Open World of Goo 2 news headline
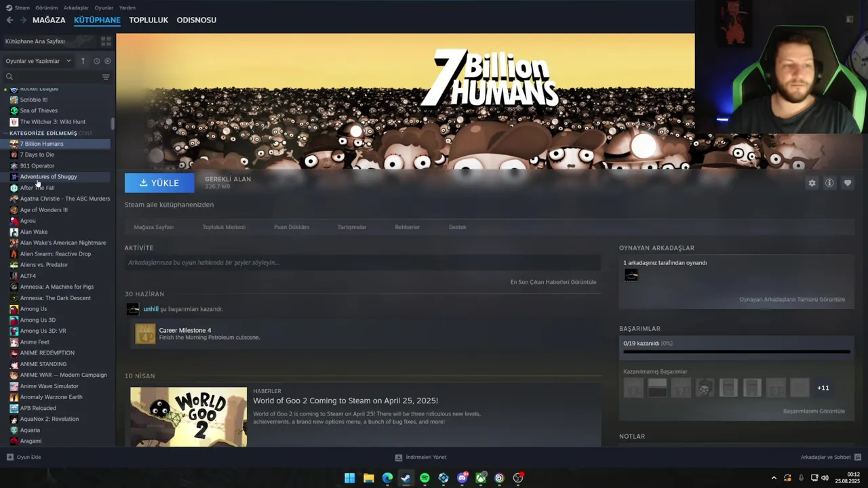This screenshot has width=868, height=488. tap(346, 401)
